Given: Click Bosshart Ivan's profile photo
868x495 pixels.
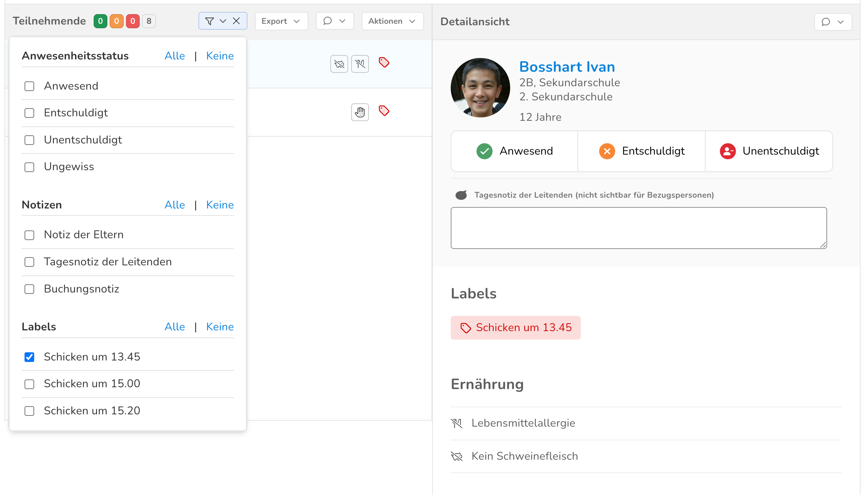Looking at the screenshot, I should 480,88.
